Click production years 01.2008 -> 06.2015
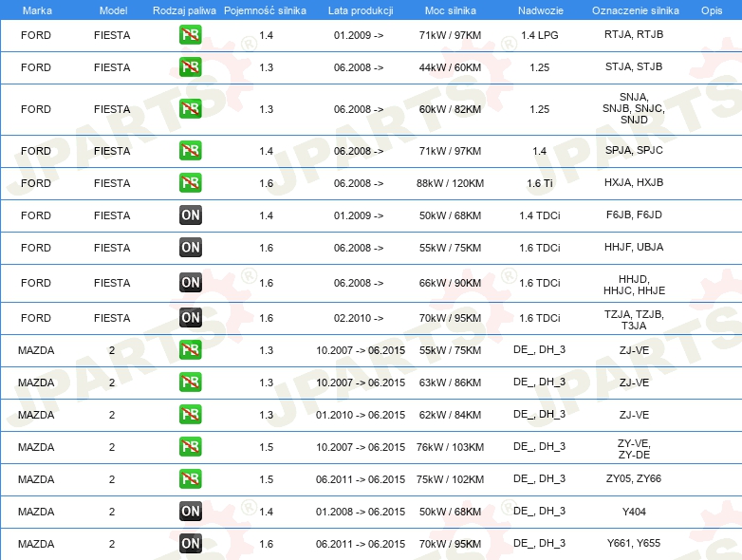Screen dimensions: 742x560 coord(361,512)
